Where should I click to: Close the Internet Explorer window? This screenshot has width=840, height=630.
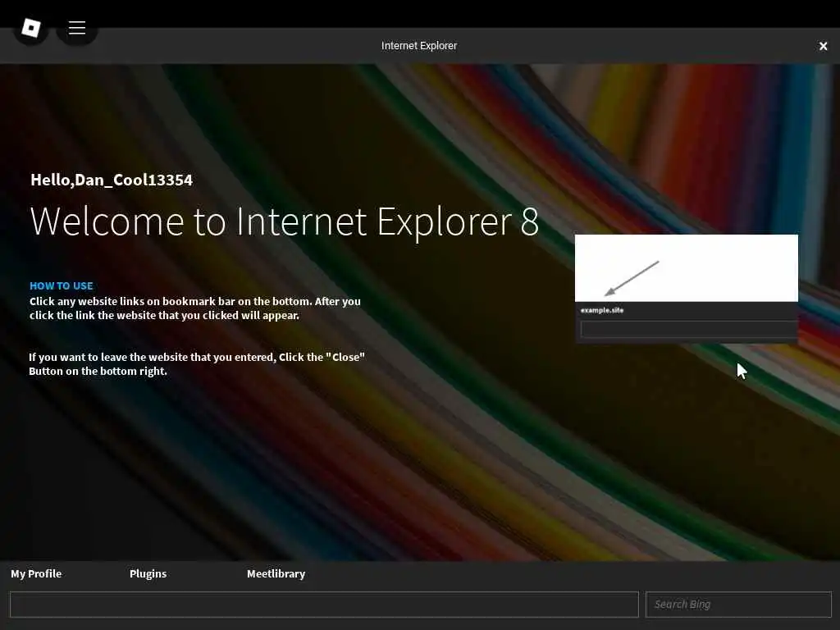[824, 46]
